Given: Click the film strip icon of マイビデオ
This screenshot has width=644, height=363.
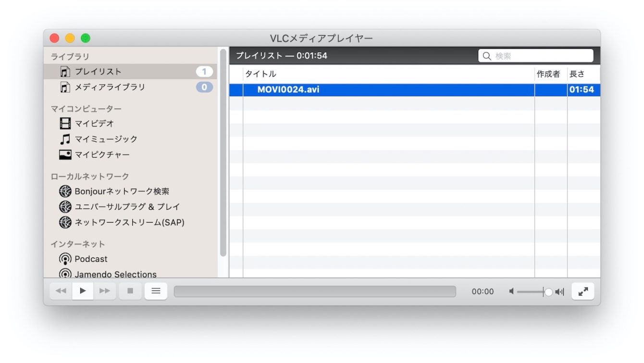Looking at the screenshot, I should [x=65, y=123].
